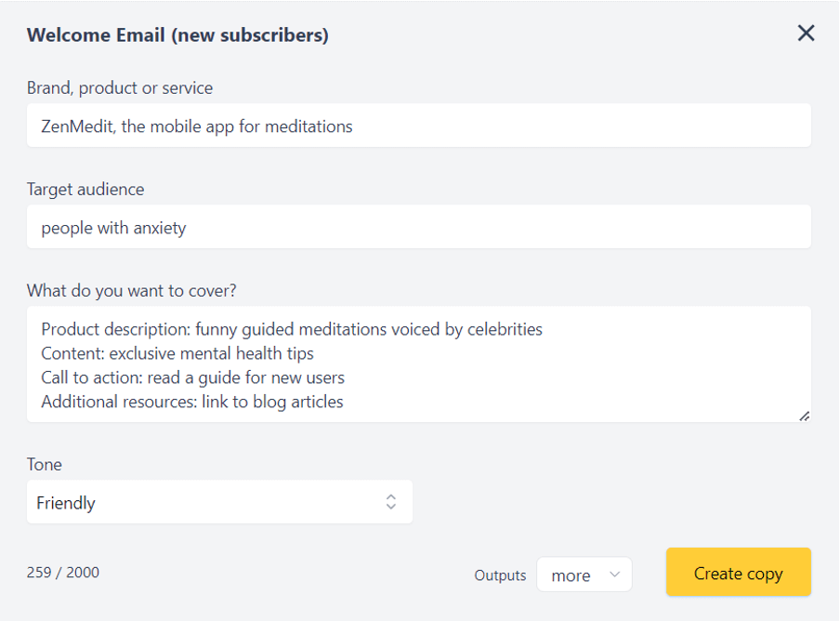Click the chevron arrow beside the more option
Screen dimensions: 840x621
[613, 575]
